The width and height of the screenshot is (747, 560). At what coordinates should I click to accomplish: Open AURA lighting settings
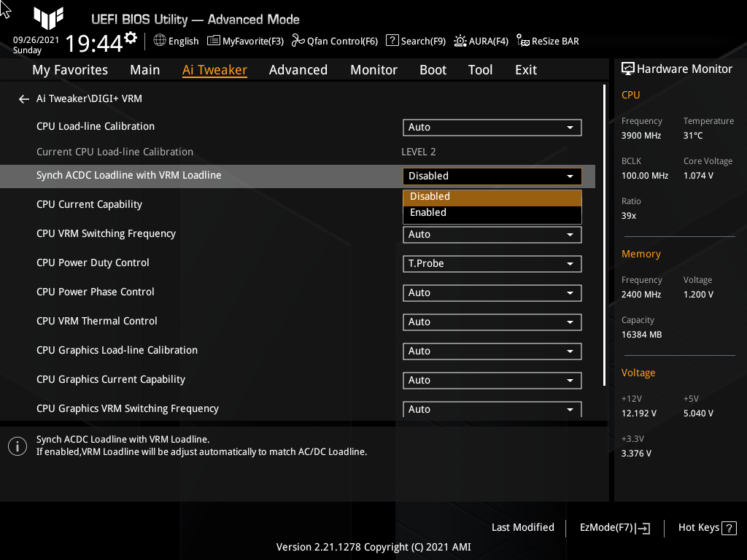[x=481, y=41]
